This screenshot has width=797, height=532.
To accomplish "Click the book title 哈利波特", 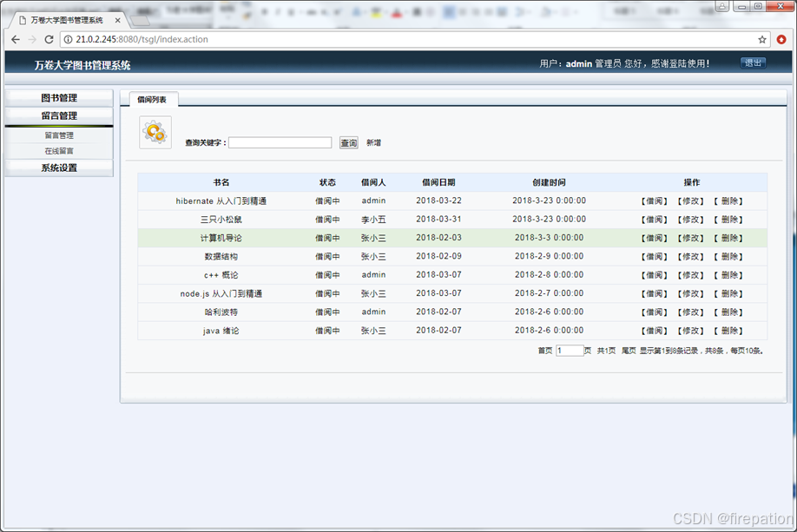I will [221, 312].
